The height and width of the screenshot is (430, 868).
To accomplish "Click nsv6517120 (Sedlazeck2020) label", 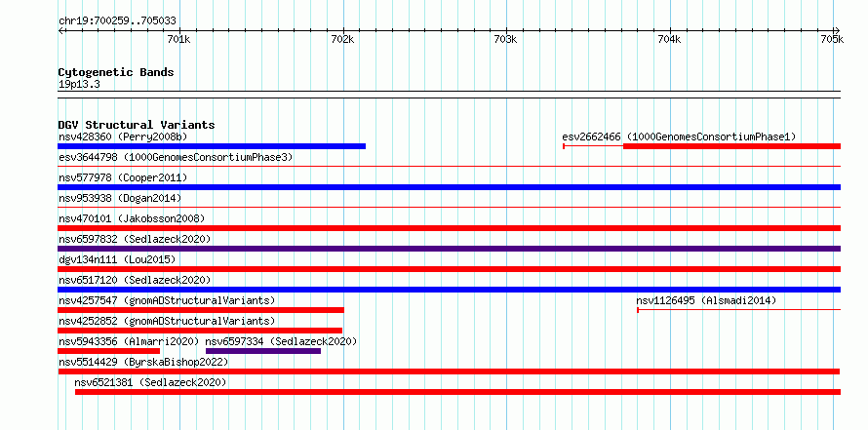I will click(x=135, y=280).
